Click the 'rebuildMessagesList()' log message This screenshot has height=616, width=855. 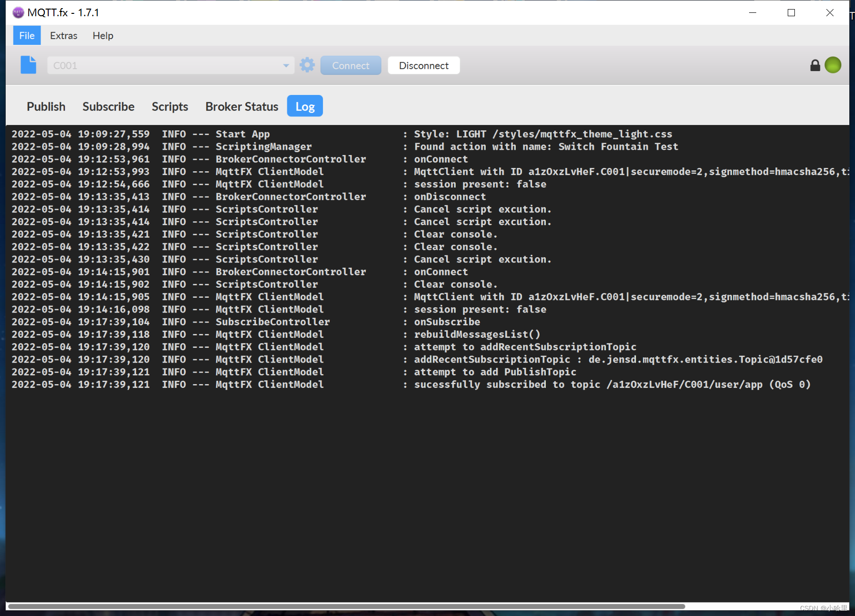tap(477, 334)
